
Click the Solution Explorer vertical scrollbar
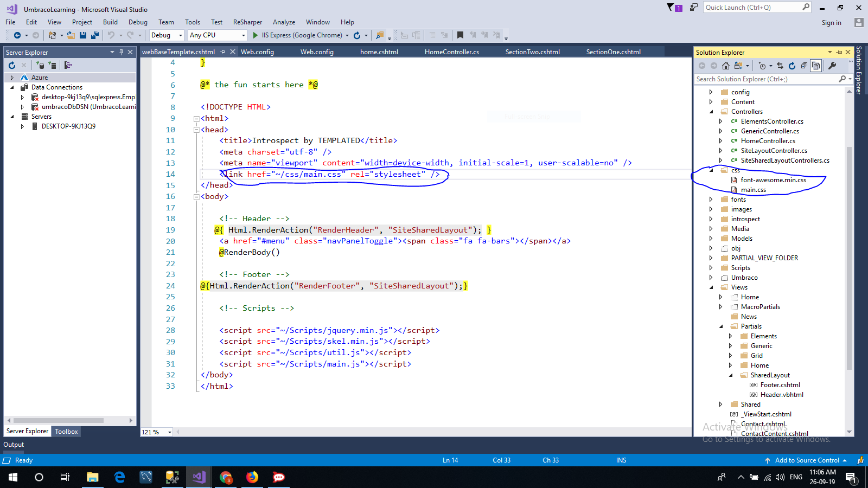[x=849, y=258]
